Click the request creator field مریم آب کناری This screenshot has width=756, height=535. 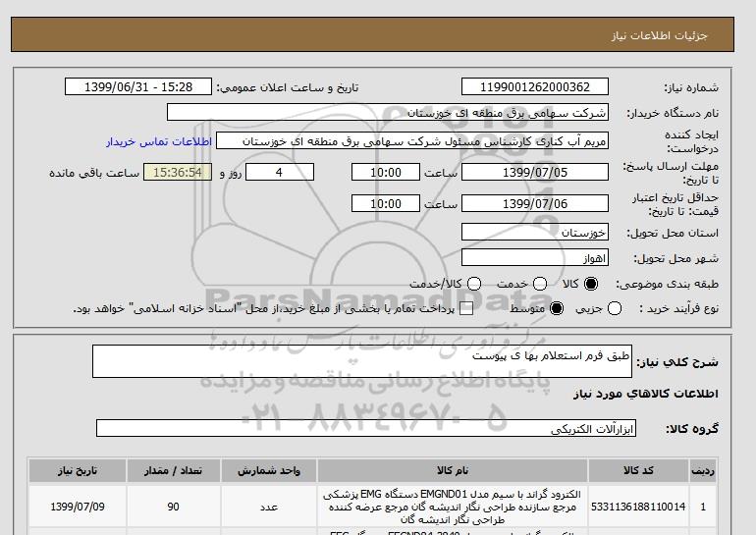[x=412, y=141]
